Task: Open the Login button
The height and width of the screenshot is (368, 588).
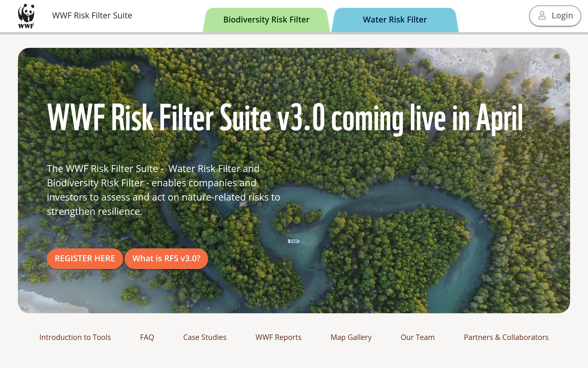Action: pos(555,16)
